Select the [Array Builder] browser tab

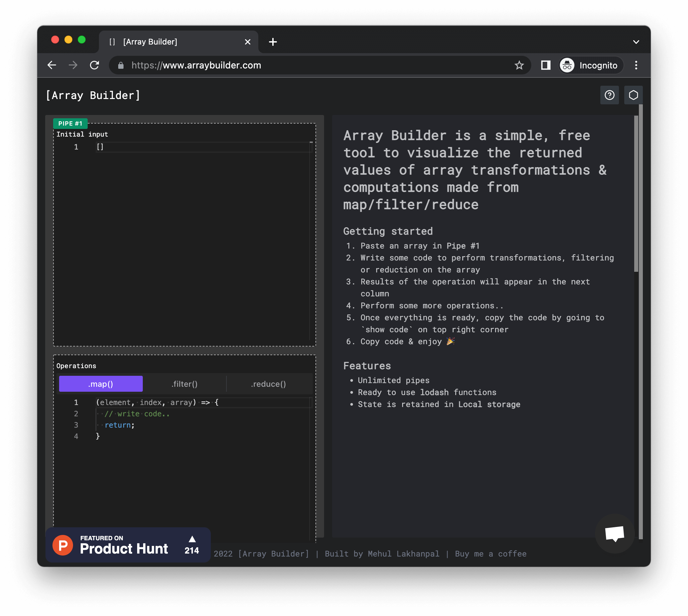tap(178, 42)
